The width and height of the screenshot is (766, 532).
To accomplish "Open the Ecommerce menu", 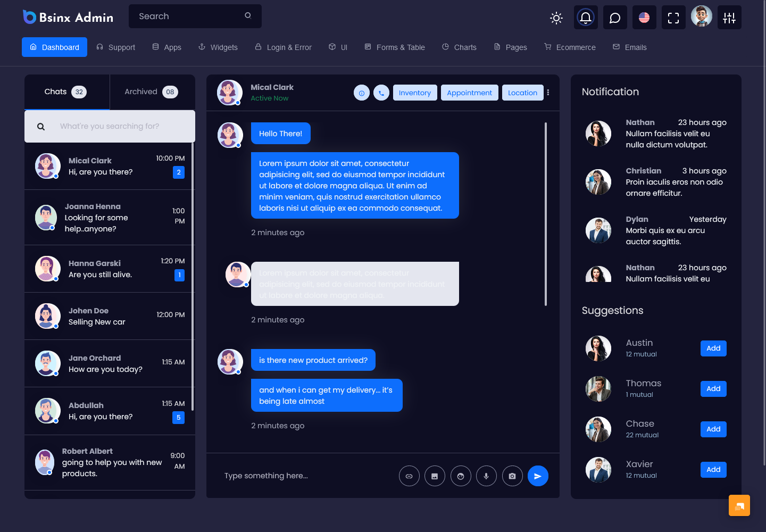I will tap(570, 47).
